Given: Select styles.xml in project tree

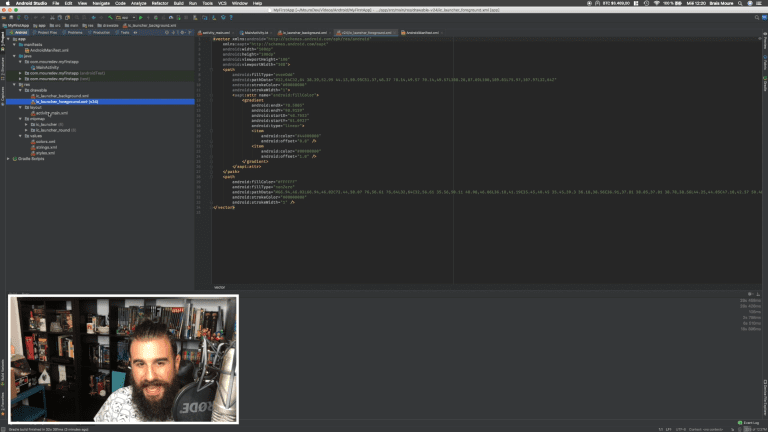Looking at the screenshot, I should 43,153.
